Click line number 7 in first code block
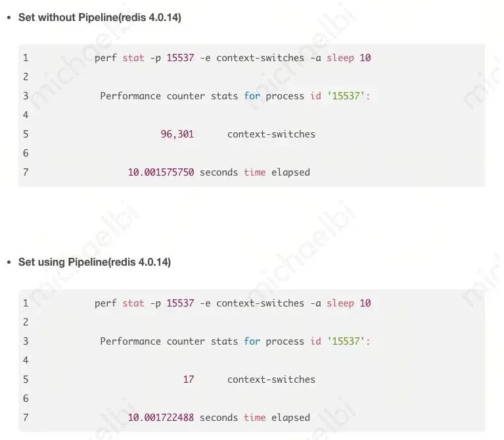Viewport: 504px width, 440px height. click(26, 172)
